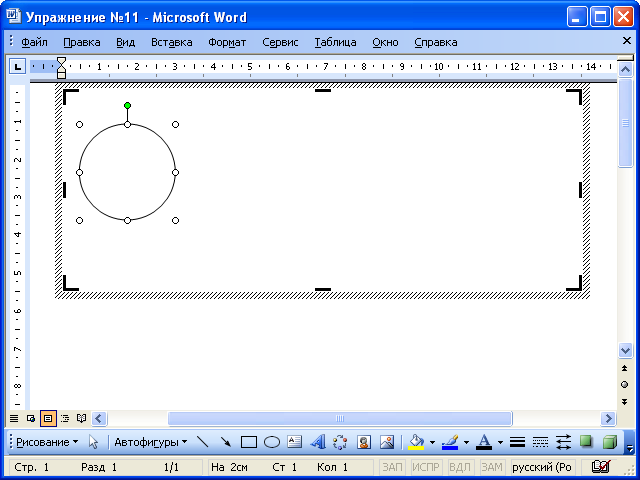The image size is (640, 480).
Task: Select the Arrow drawing tool
Action: [x=225, y=442]
